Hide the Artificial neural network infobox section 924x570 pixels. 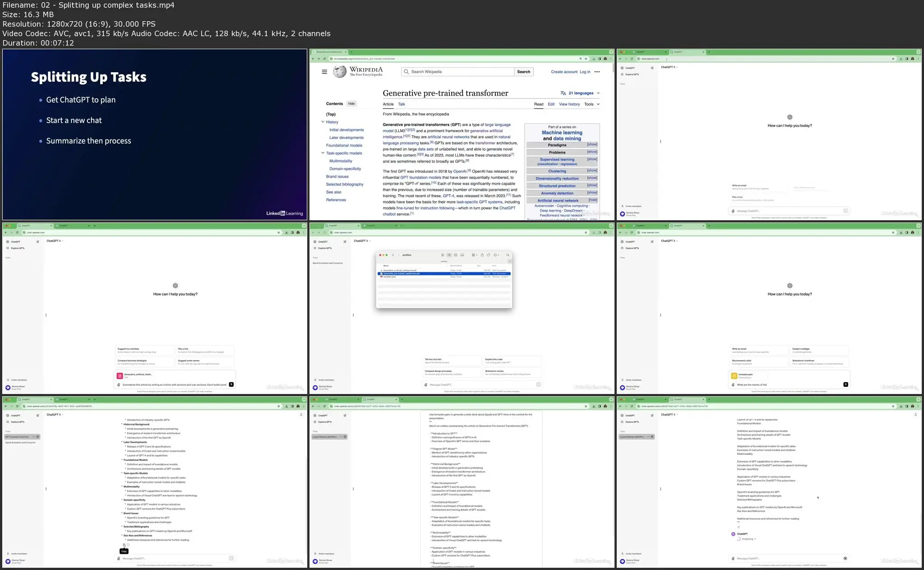(x=592, y=200)
